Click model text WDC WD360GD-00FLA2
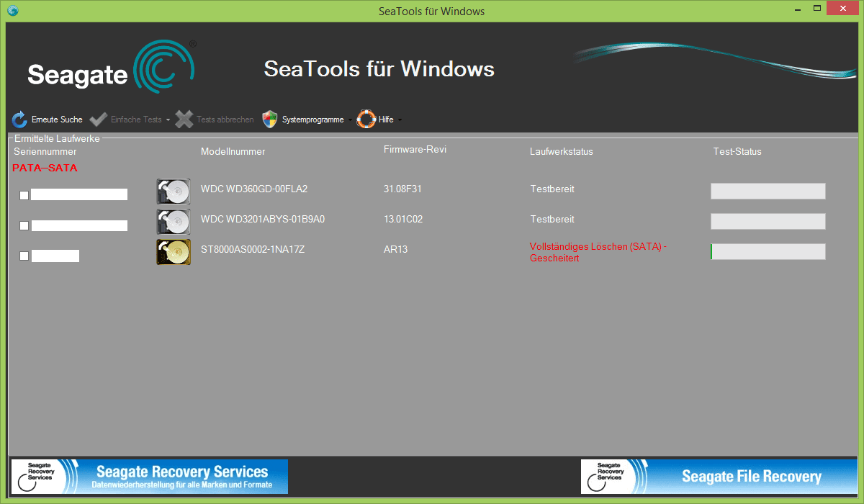The height and width of the screenshot is (504, 864). click(254, 189)
